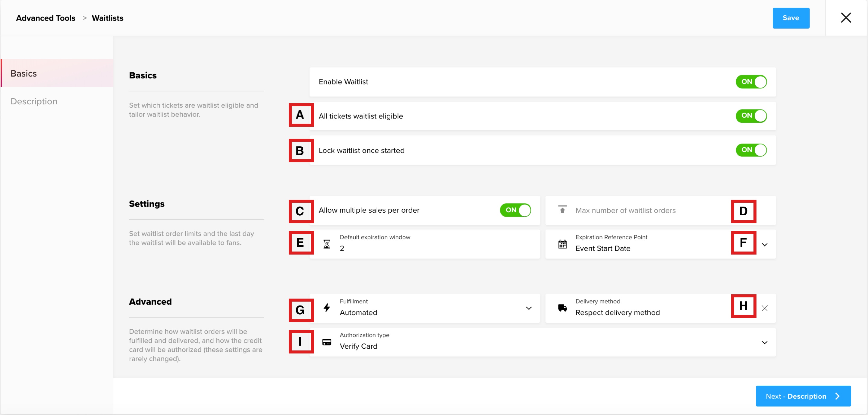Screen dimensions: 868x415
Task: Click the Default expiration window value 2
Action: (342, 248)
